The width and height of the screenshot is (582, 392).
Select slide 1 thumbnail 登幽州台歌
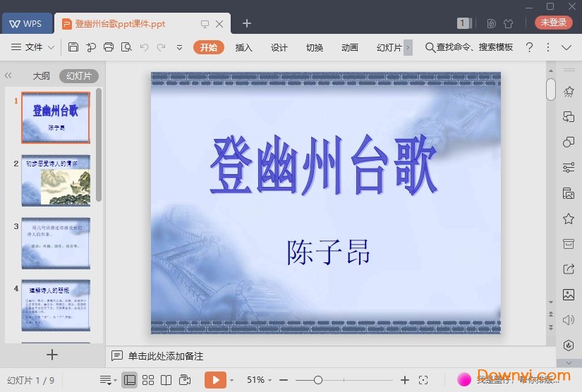point(56,118)
